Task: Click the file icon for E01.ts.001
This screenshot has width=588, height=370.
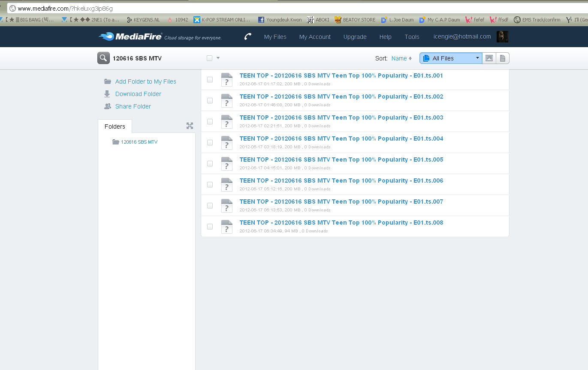Action: click(226, 79)
